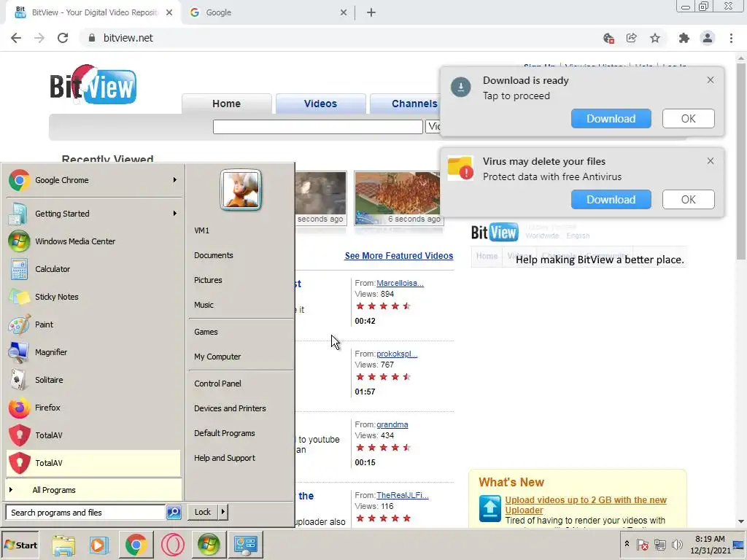Open shutdown options arrow next to Lock
Image resolution: width=747 pixels, height=560 pixels.
[222, 512]
